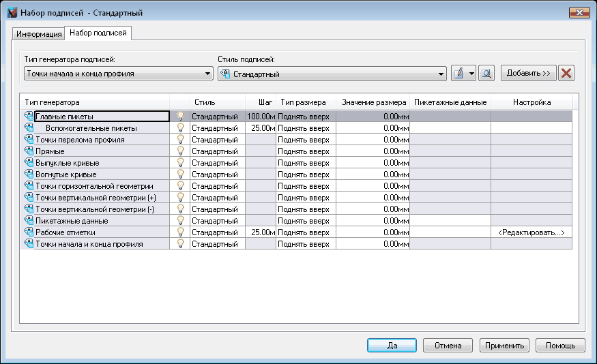Click the red X delete icon

click(x=566, y=74)
